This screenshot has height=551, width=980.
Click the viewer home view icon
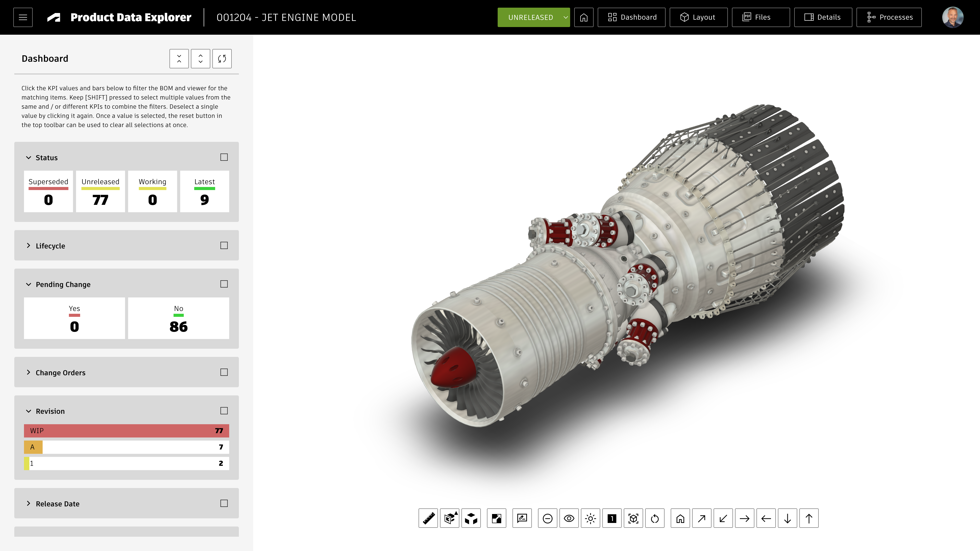(x=680, y=518)
